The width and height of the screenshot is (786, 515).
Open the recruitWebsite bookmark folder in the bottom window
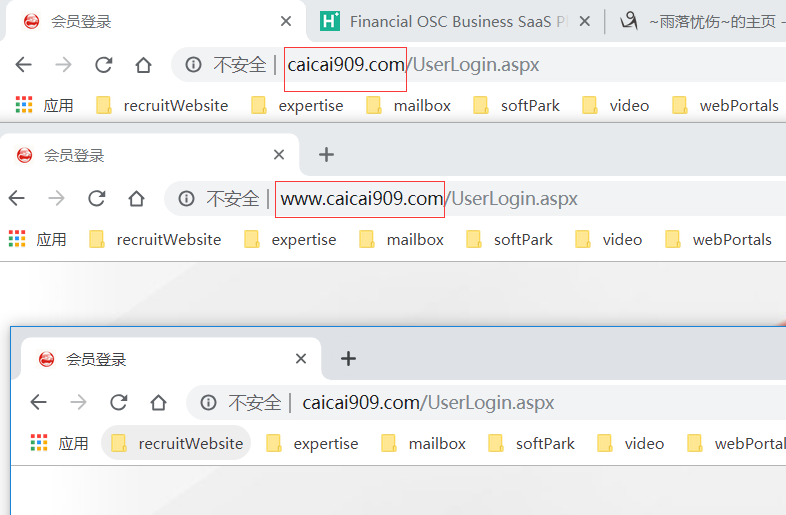pyautogui.click(x=177, y=443)
